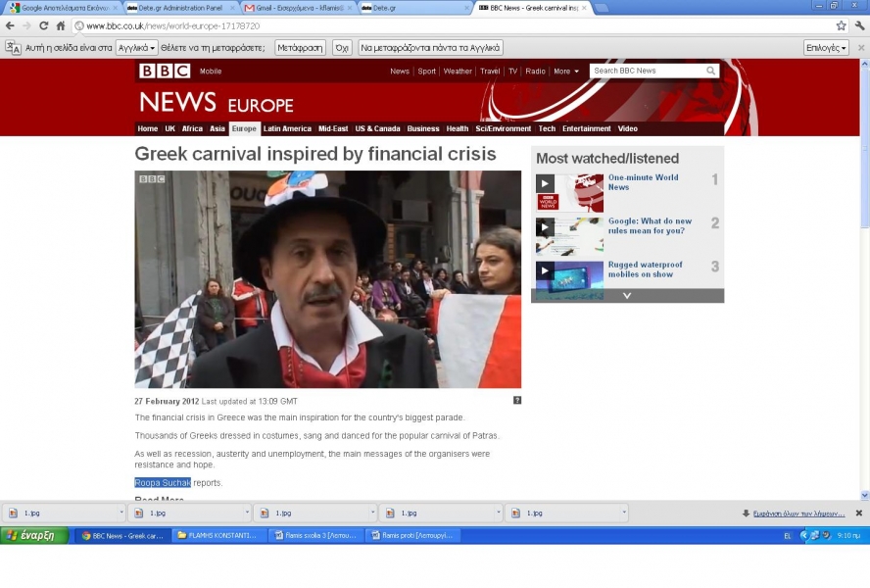Click the back navigation arrow

pos(10,25)
